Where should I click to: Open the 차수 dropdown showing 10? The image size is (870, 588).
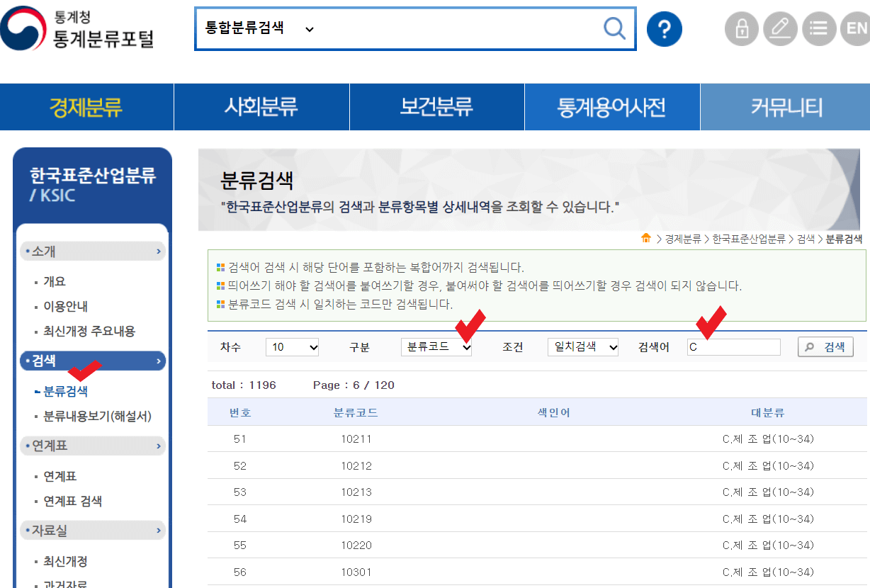(291, 346)
